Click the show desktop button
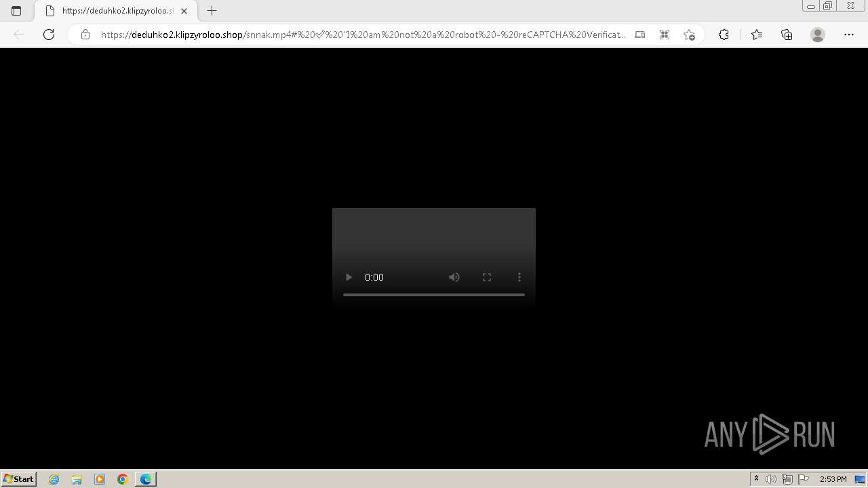The width and height of the screenshot is (868, 488). point(860,479)
